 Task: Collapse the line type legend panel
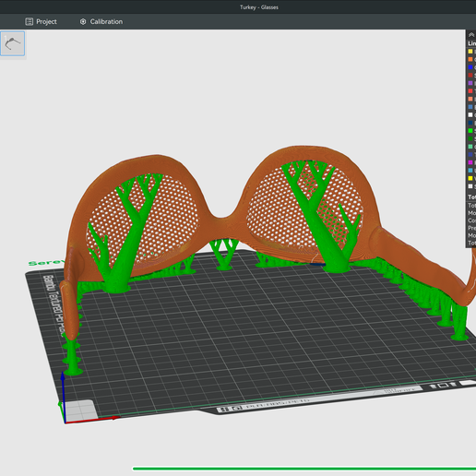coord(471,35)
